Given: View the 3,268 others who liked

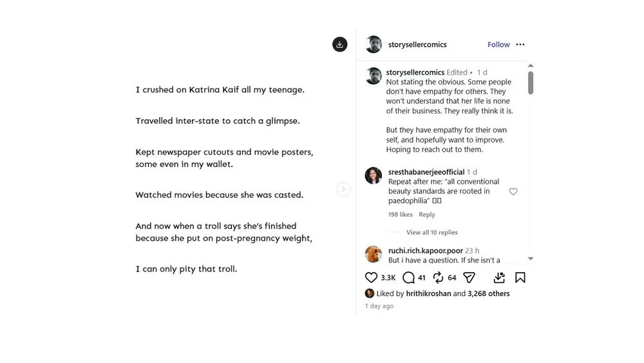Looking at the screenshot, I should coord(488,293).
